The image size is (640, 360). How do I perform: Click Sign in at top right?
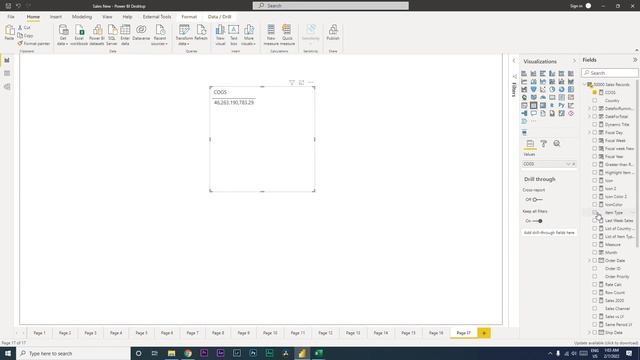pyautogui.click(x=576, y=6)
